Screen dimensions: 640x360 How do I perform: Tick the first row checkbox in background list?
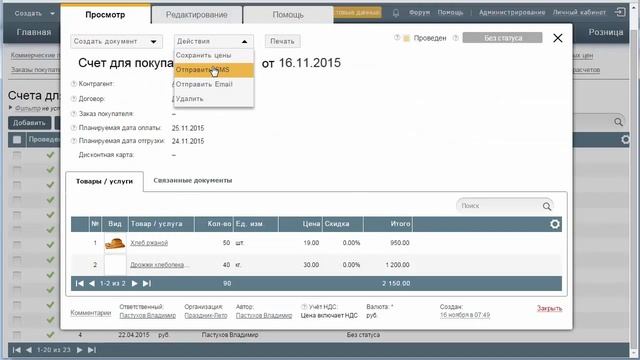tap(17, 156)
